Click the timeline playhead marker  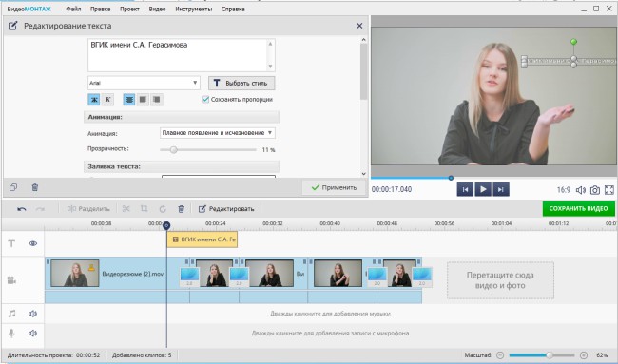point(166,225)
